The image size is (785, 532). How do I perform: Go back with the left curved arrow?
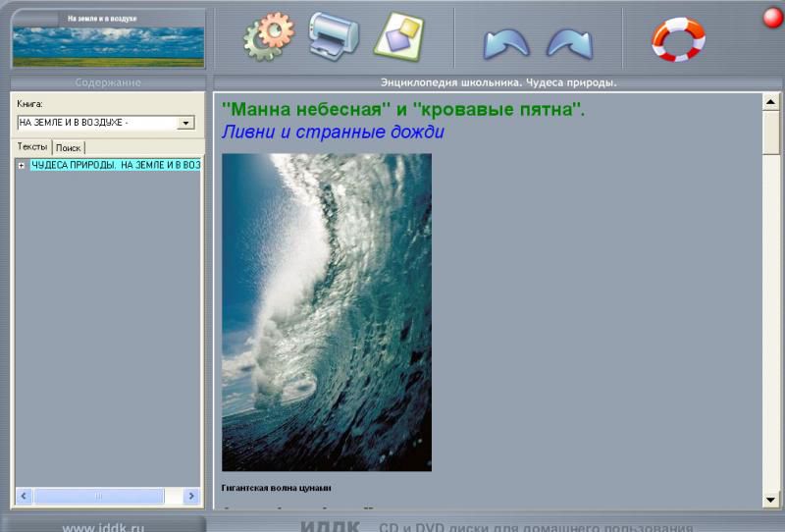pos(505,42)
